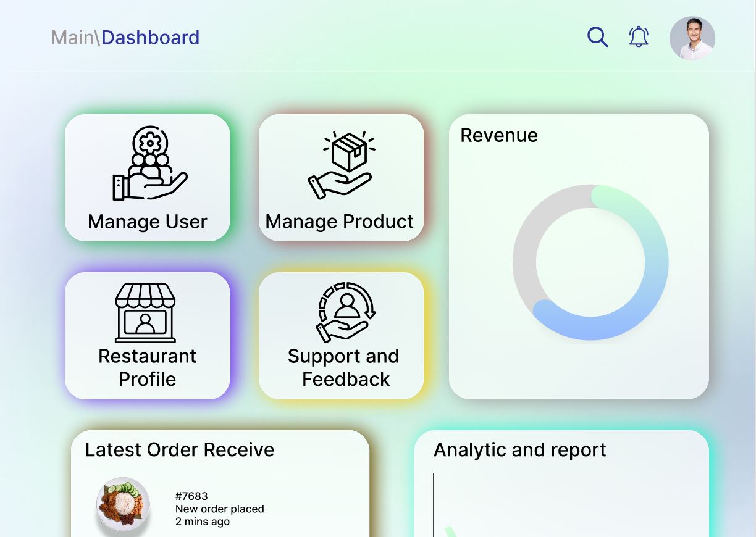The image size is (756, 537).
Task: Open the user profile avatar
Action: [692, 38]
